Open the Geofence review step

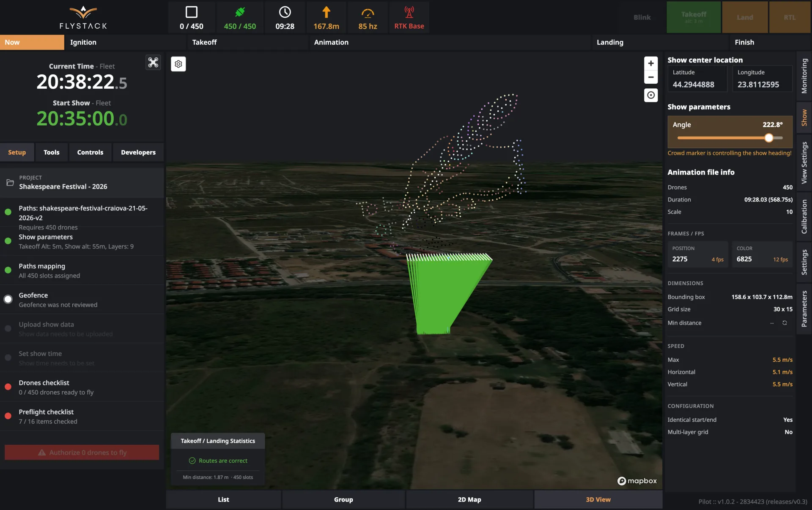click(x=82, y=300)
